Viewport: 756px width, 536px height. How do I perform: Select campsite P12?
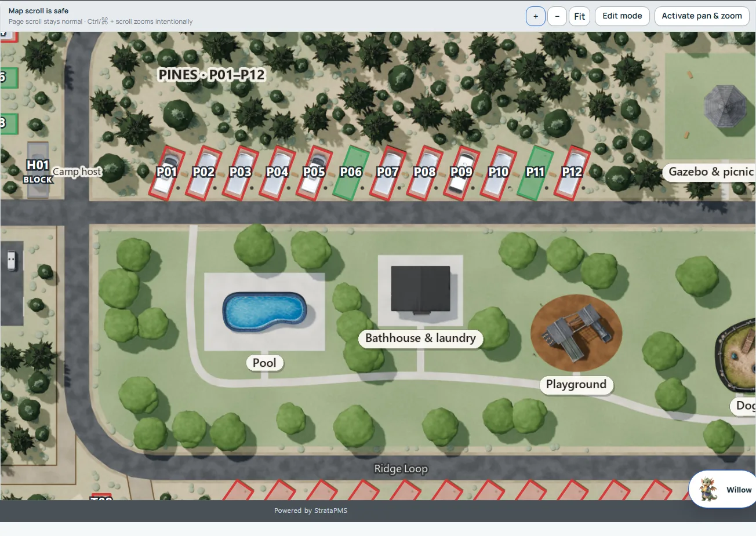point(572,173)
